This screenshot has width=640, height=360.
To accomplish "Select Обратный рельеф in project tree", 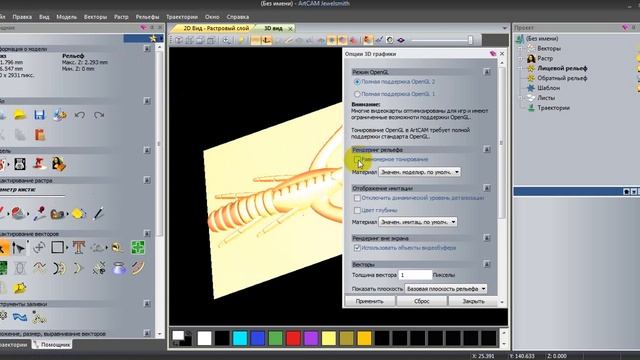I will click(x=562, y=78).
